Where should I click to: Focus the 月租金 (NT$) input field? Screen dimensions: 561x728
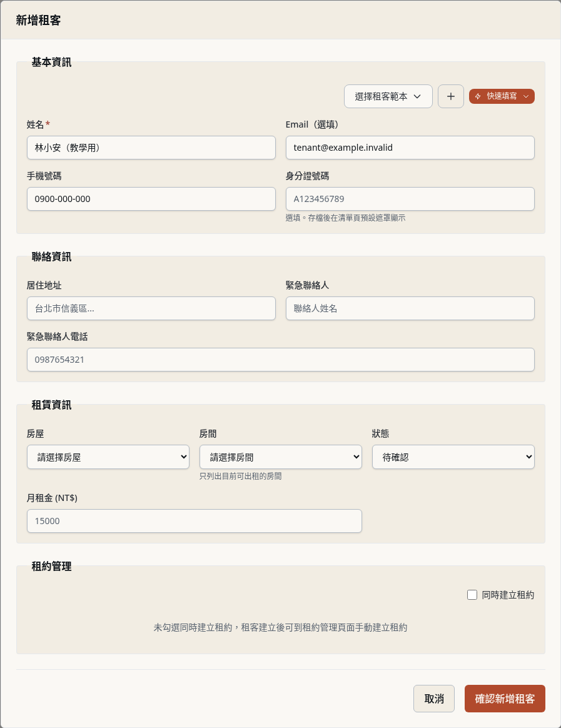pyautogui.click(x=194, y=521)
